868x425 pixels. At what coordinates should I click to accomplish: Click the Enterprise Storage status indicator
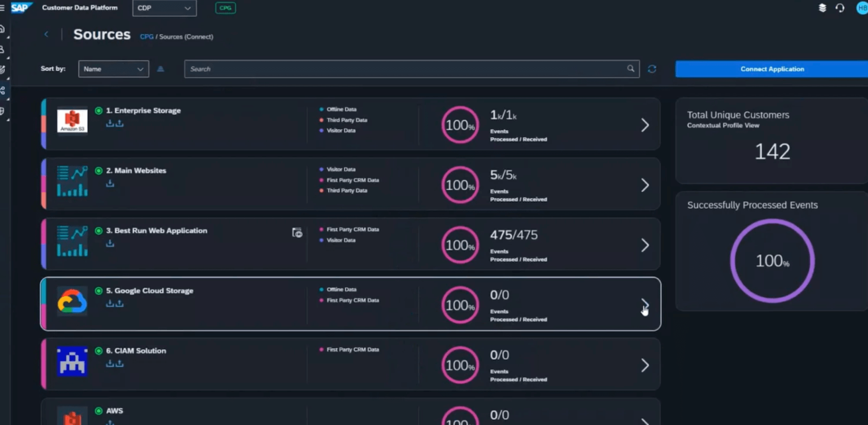tap(99, 110)
